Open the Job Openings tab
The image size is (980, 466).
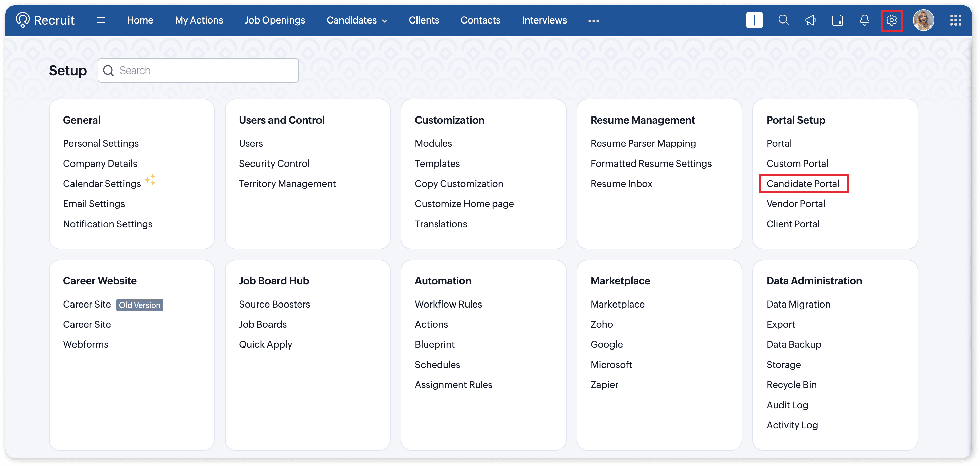pos(275,20)
